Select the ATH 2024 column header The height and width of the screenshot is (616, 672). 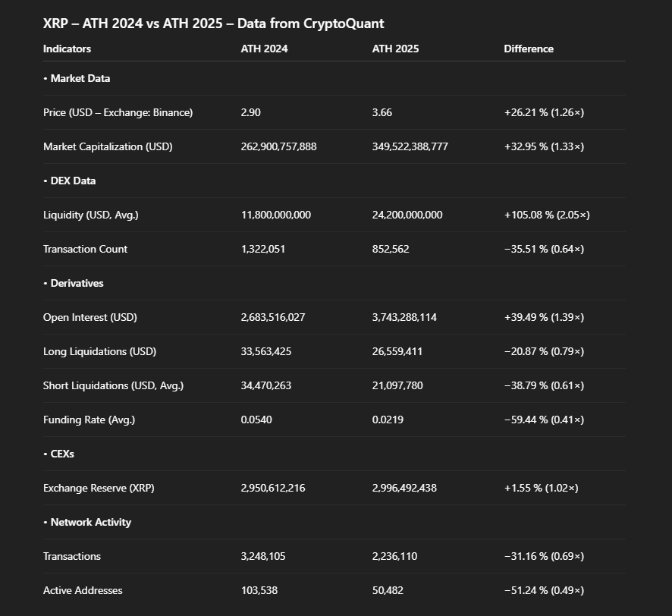pos(264,49)
